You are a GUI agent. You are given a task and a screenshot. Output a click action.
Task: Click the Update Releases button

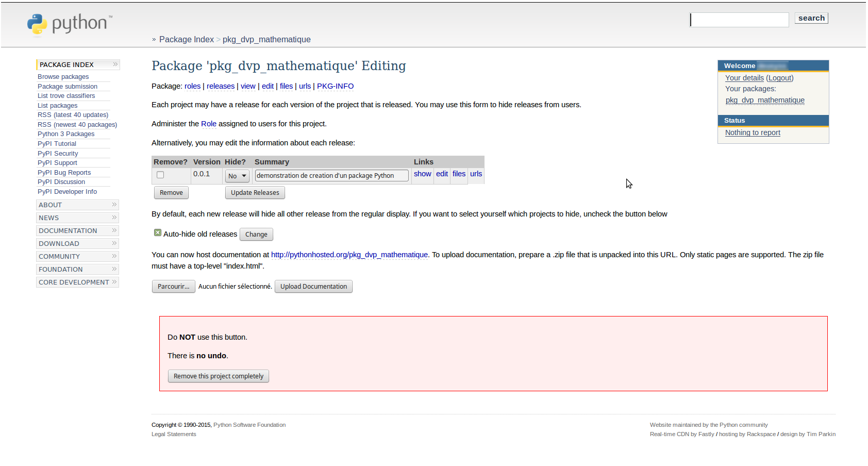coord(255,193)
